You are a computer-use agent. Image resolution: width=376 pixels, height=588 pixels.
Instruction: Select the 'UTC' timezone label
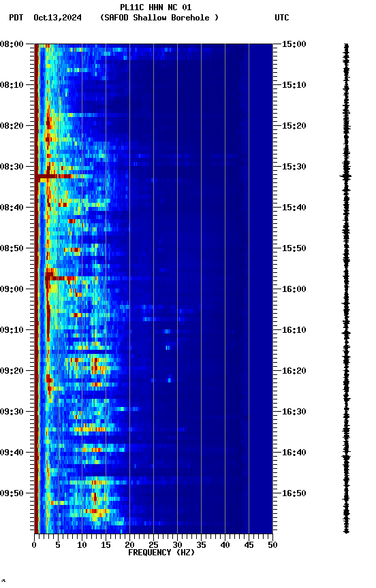point(282,18)
